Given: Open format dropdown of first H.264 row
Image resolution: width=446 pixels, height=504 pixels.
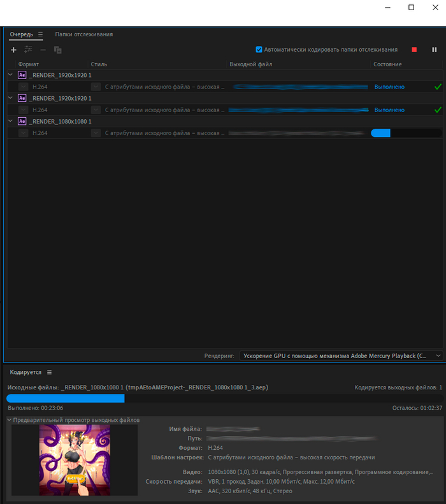Looking at the screenshot, I should [x=23, y=87].
